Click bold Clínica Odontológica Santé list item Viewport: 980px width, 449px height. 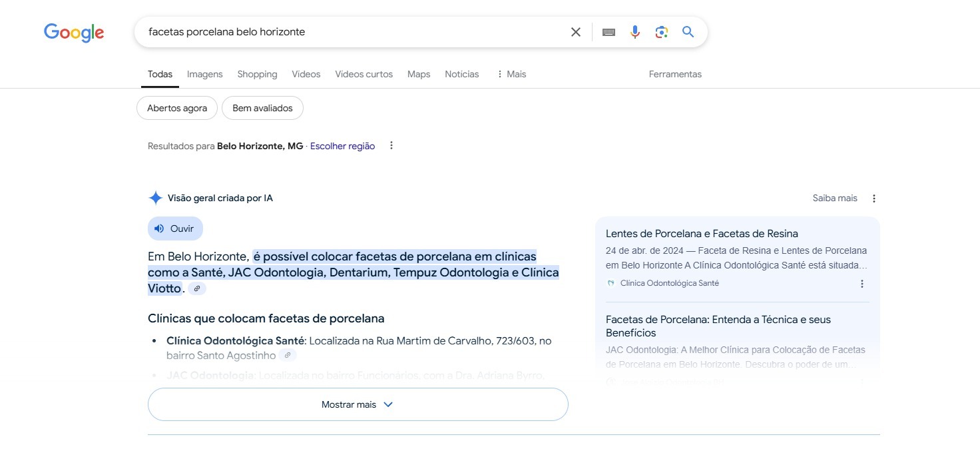click(x=235, y=341)
